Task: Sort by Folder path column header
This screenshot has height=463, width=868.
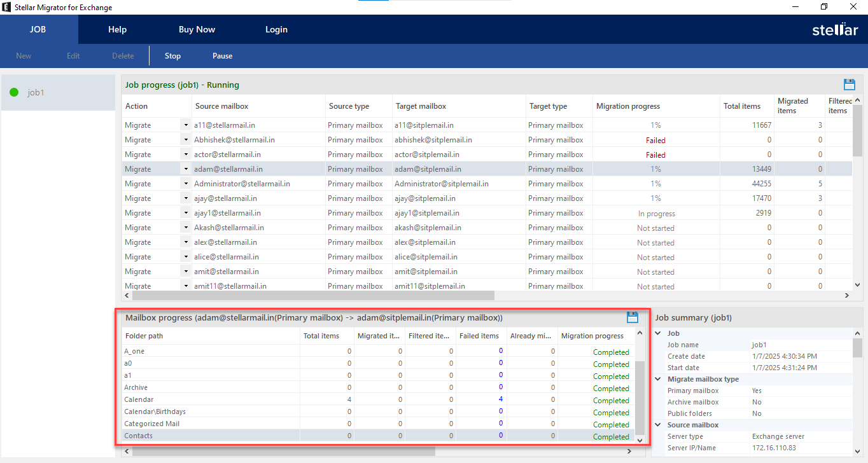Action: (211, 336)
